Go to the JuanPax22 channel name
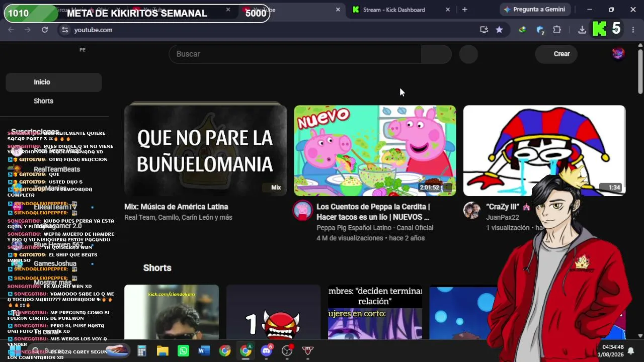Viewport: 644px width, 362px height. [x=502, y=217]
